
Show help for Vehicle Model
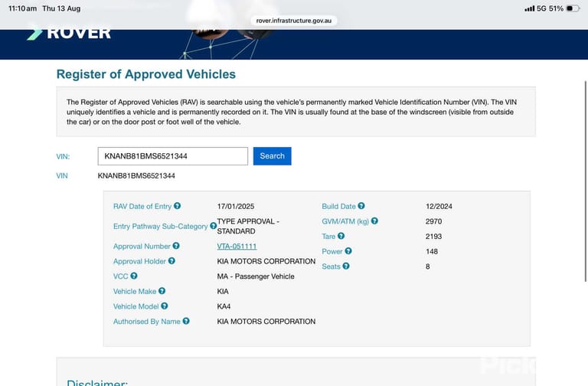point(165,306)
